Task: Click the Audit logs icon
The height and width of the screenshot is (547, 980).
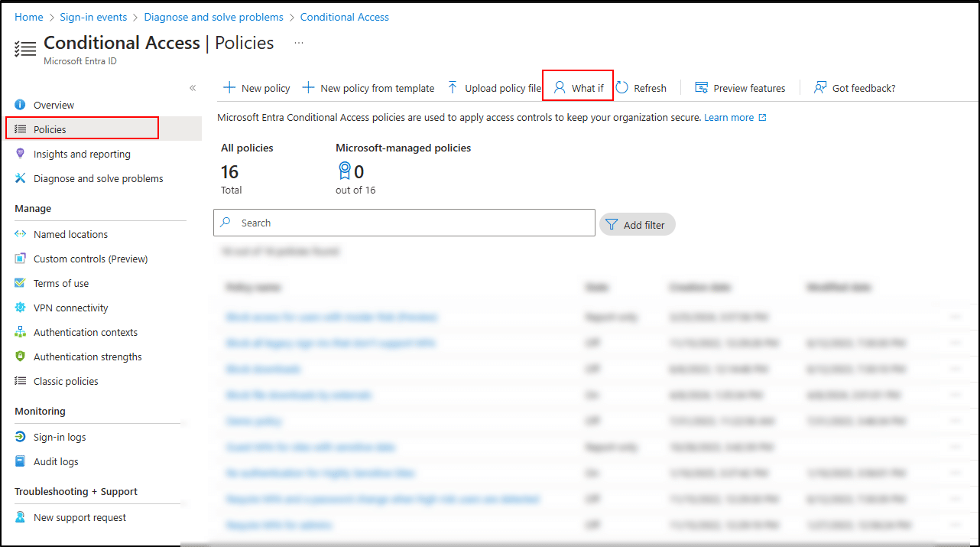Action: click(x=20, y=461)
